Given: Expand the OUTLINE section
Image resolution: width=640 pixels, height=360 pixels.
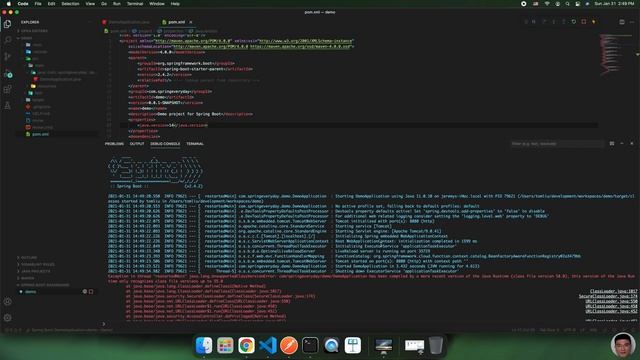Looking at the screenshot, I should point(29,258).
